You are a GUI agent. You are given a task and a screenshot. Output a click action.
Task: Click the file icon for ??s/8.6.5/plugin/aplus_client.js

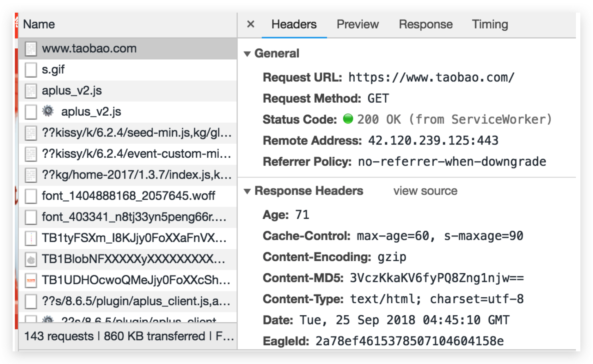[31, 302]
